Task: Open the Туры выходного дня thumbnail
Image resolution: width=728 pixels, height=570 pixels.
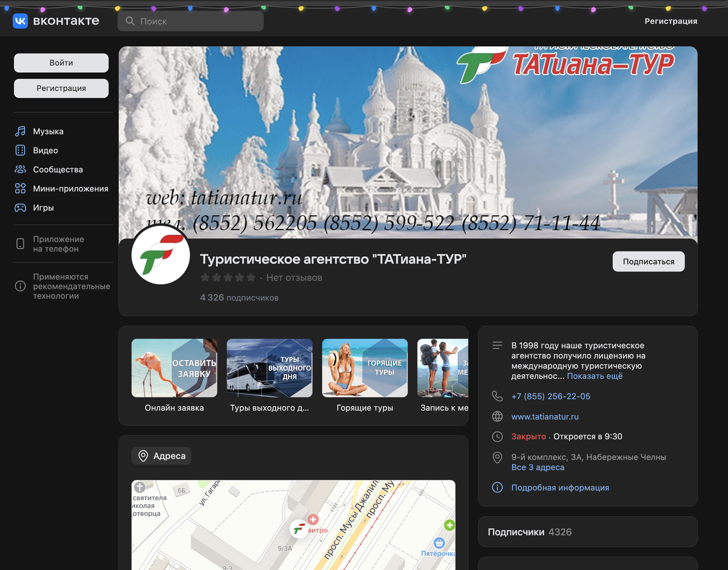Action: point(269,368)
